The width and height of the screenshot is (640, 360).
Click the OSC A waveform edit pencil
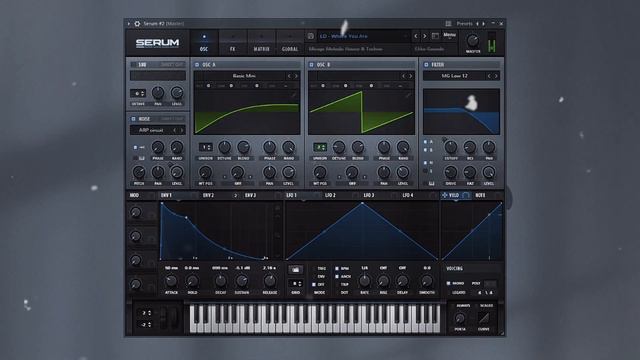293,95
